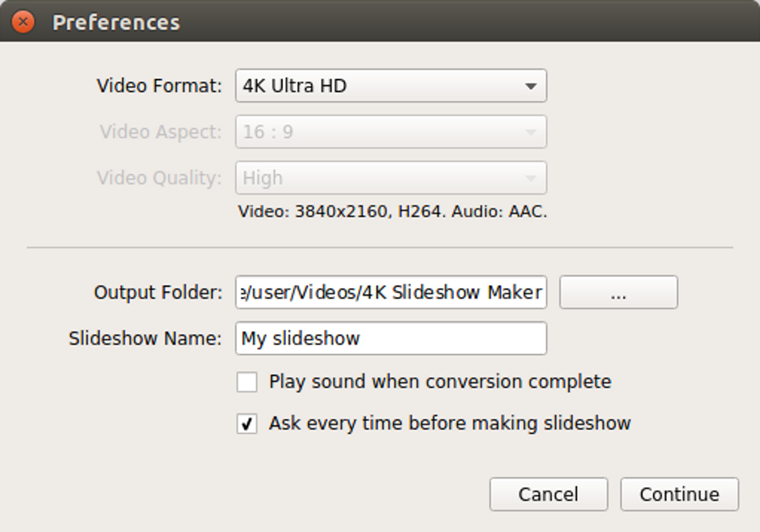760x532 pixels.
Task: Click the Cancel button
Action: [548, 494]
